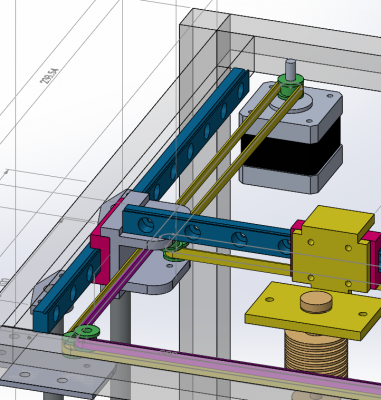Pick the green idler pulley at bottom left
This screenshot has width=381, height=400.
(85, 332)
